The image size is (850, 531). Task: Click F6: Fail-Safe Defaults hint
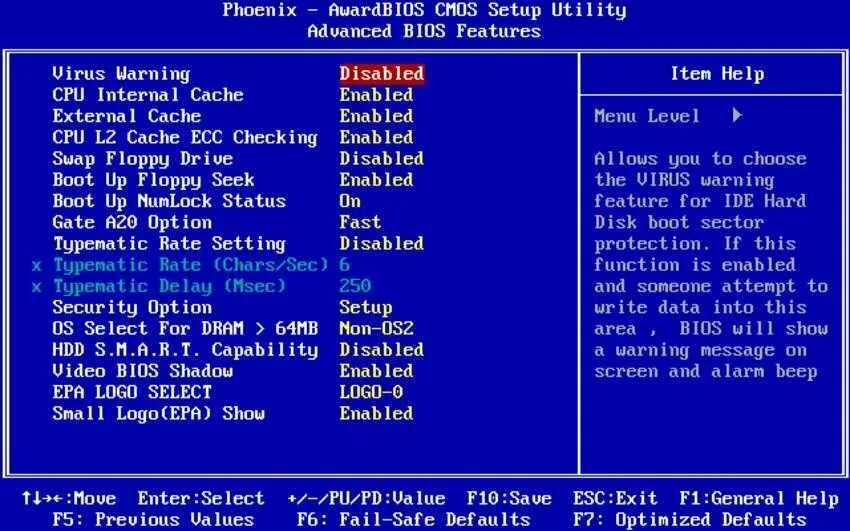pos(413,520)
